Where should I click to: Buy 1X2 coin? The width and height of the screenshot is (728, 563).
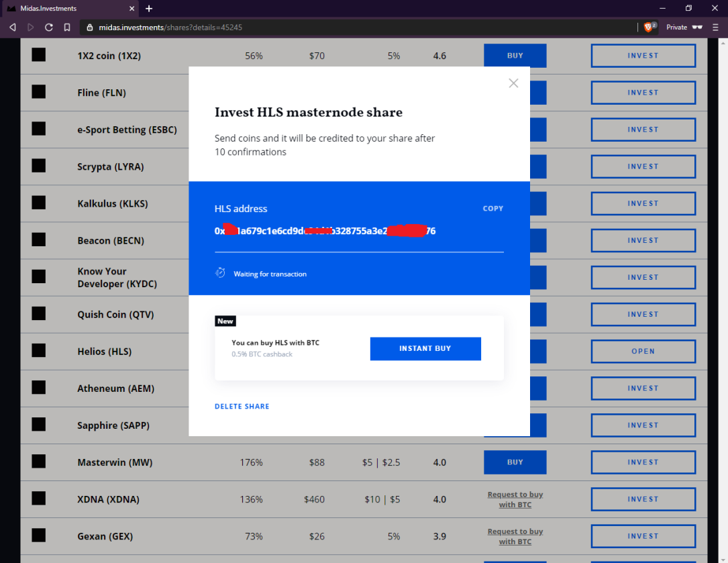click(x=515, y=55)
